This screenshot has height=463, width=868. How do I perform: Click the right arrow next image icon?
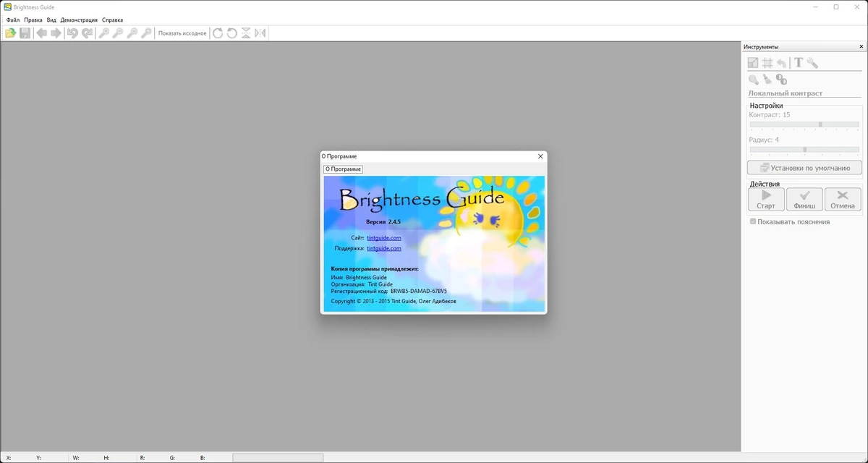pos(56,33)
